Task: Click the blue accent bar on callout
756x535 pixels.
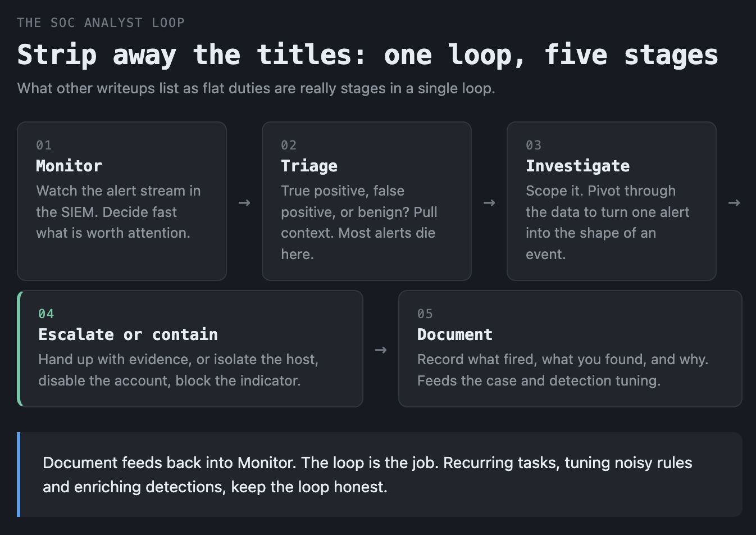Action: pos(19,474)
